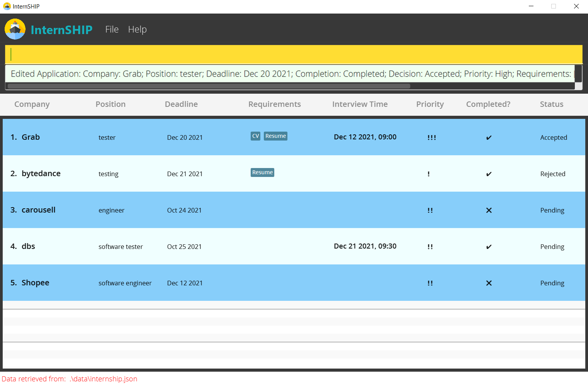Open the Help menu

click(x=137, y=29)
